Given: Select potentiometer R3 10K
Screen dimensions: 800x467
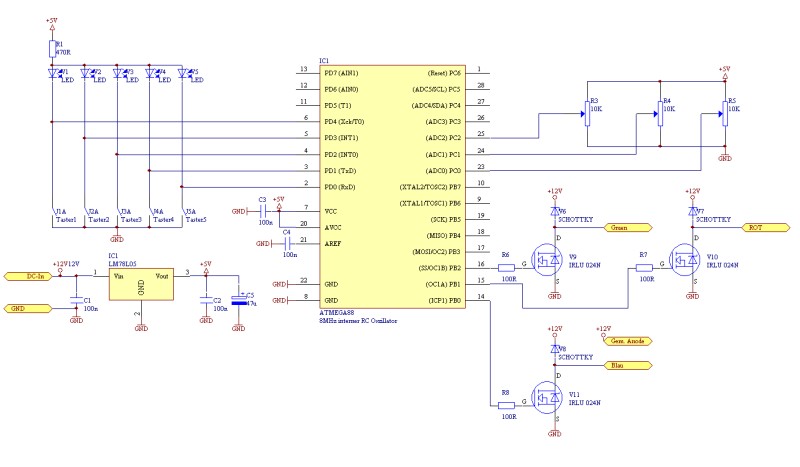Looking at the screenshot, I should [x=587, y=113].
